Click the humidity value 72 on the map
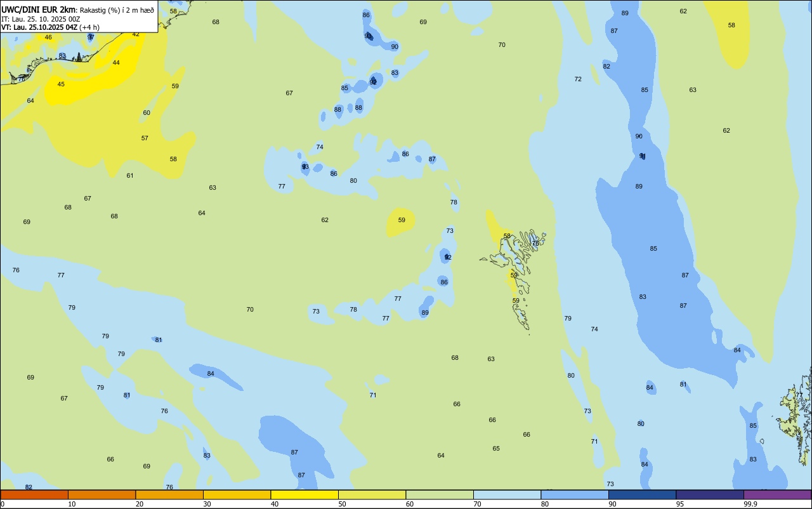The width and height of the screenshot is (812, 509). pyautogui.click(x=578, y=79)
